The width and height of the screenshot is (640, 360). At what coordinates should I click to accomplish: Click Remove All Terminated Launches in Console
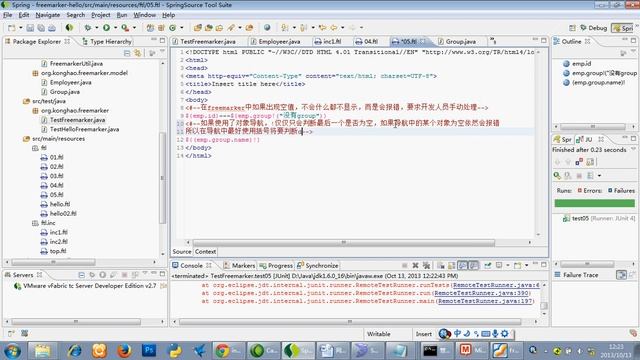click(426, 265)
